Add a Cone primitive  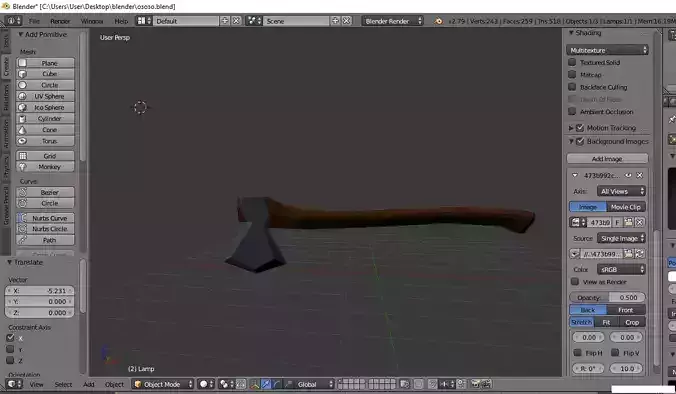45,130
